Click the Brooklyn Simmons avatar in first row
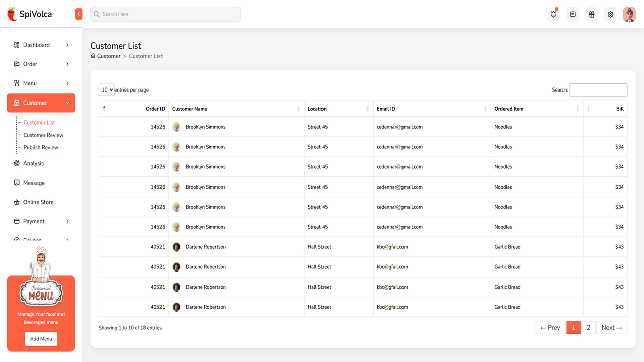This screenshot has height=362, width=644. 176,127
